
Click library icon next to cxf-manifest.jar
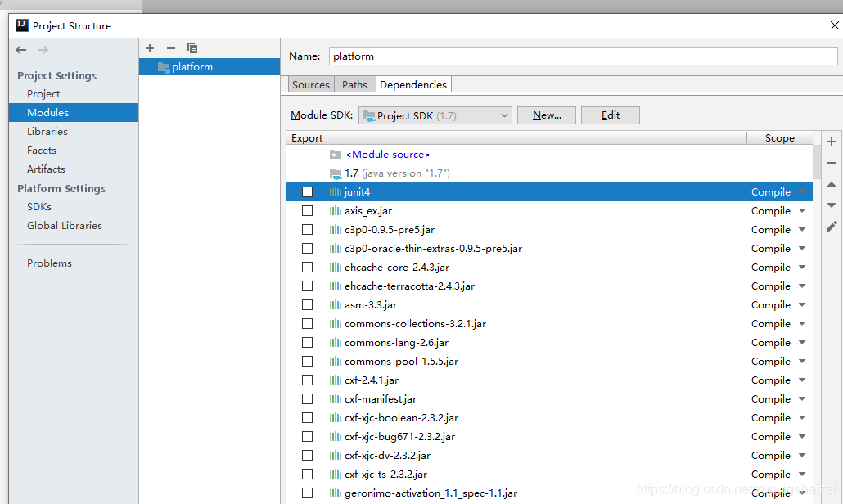click(336, 398)
